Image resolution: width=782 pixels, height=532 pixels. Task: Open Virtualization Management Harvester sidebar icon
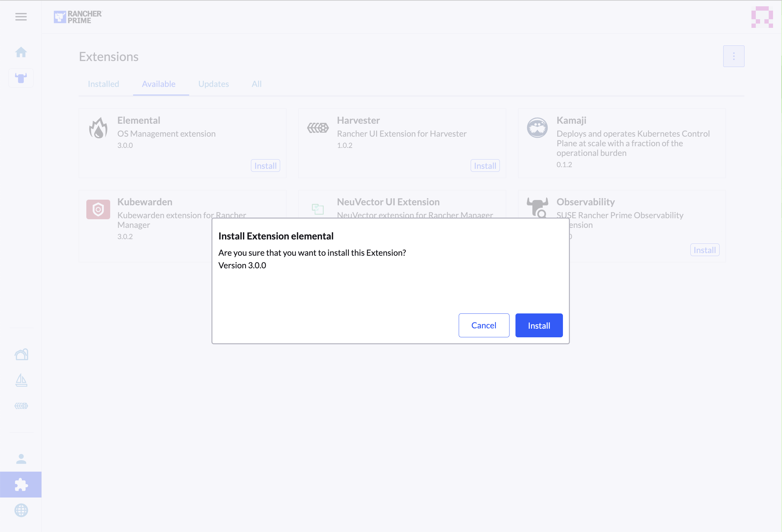[21, 406]
